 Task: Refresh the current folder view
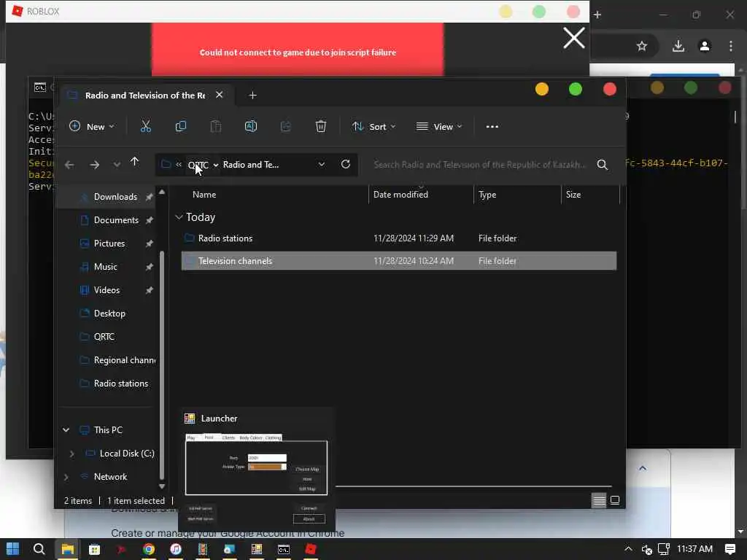pyautogui.click(x=346, y=164)
